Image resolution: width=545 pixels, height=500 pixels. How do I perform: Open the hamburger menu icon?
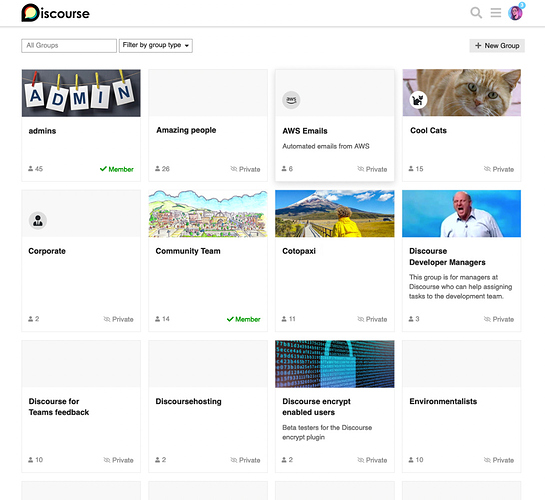coord(496,13)
